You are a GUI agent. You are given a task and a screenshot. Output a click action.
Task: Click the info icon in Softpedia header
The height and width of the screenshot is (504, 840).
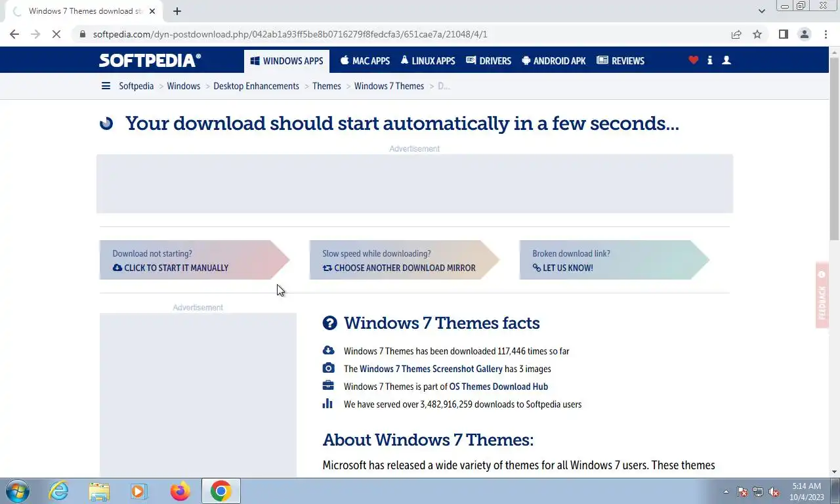point(710,60)
